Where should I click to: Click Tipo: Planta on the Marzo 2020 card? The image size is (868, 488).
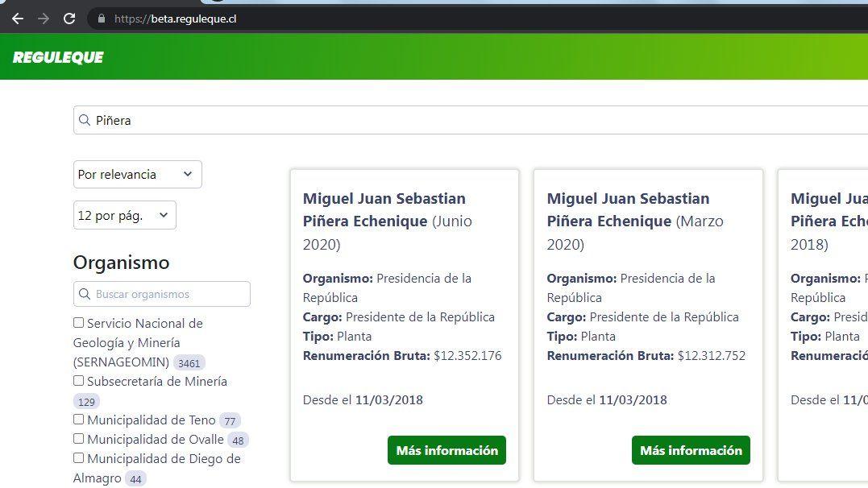pyautogui.click(x=581, y=337)
